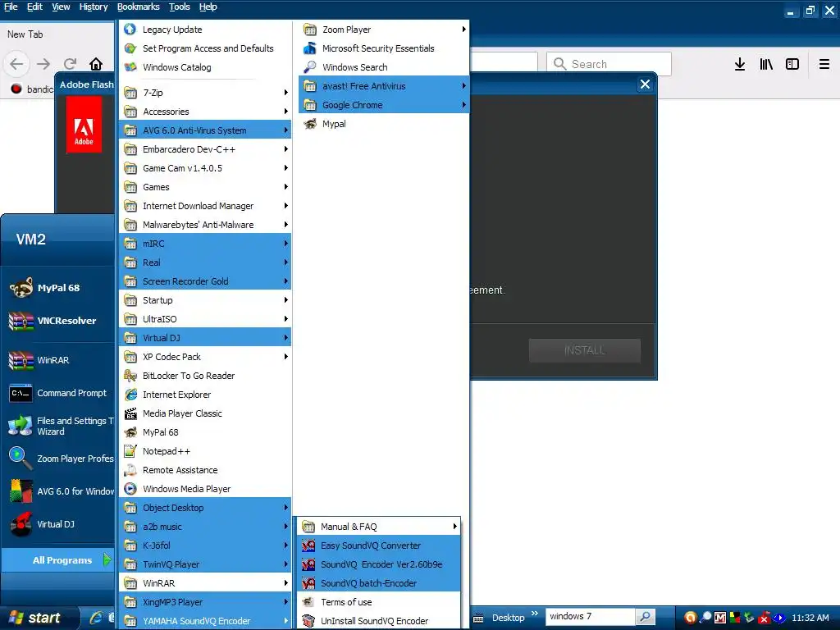The width and height of the screenshot is (840, 630).
Task: Launch MyPal 68 in All Programs list
Action: click(205, 431)
